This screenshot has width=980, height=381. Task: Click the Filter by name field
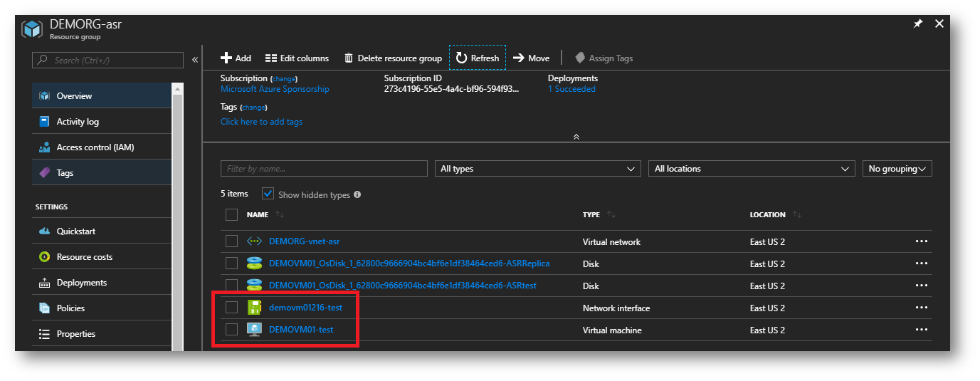[x=324, y=169]
